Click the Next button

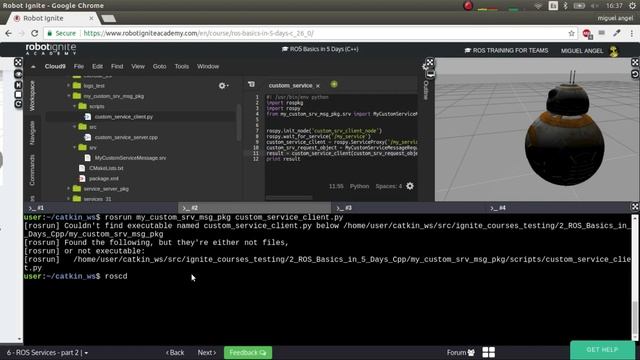click(x=207, y=353)
